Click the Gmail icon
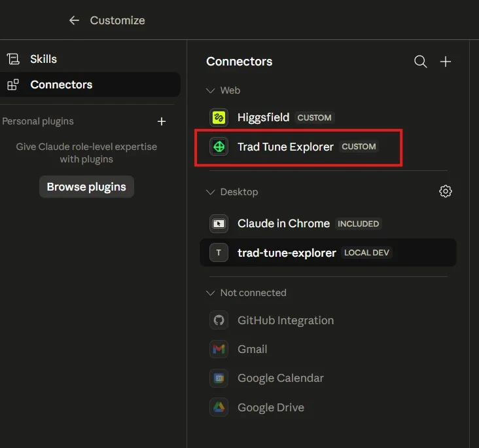 [x=219, y=349]
